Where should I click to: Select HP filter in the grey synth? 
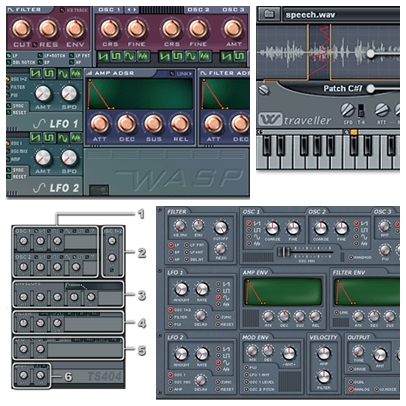[171, 259]
